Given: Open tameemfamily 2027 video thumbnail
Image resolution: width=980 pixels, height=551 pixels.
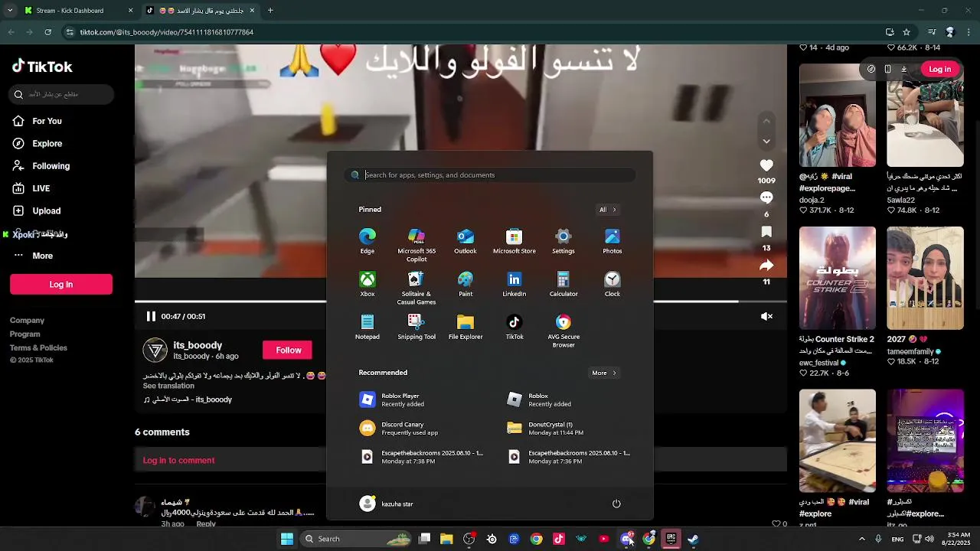Looking at the screenshot, I should point(926,278).
